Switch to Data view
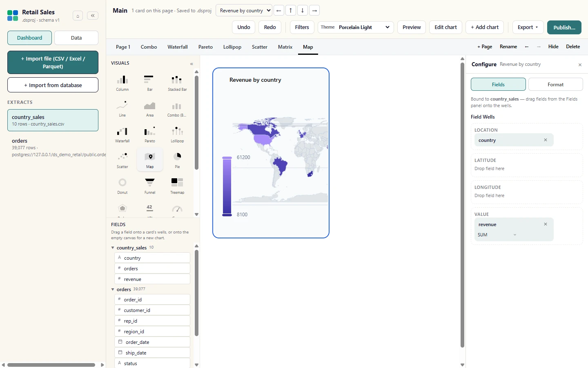588x368 pixels. pos(76,38)
